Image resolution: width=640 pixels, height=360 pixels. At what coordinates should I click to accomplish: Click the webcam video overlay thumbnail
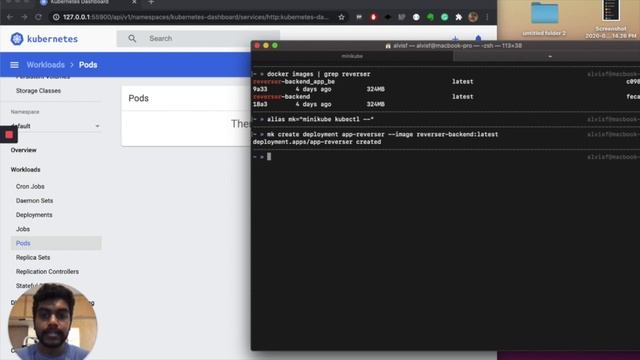(52, 322)
